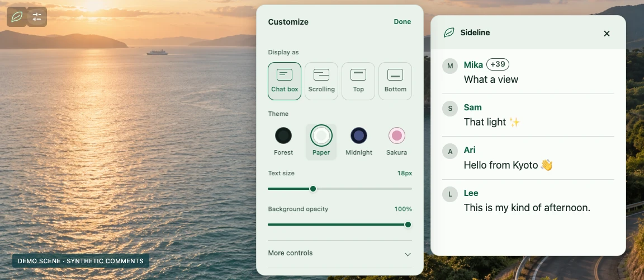Expand the More controls section
644x280 pixels.
click(x=340, y=254)
